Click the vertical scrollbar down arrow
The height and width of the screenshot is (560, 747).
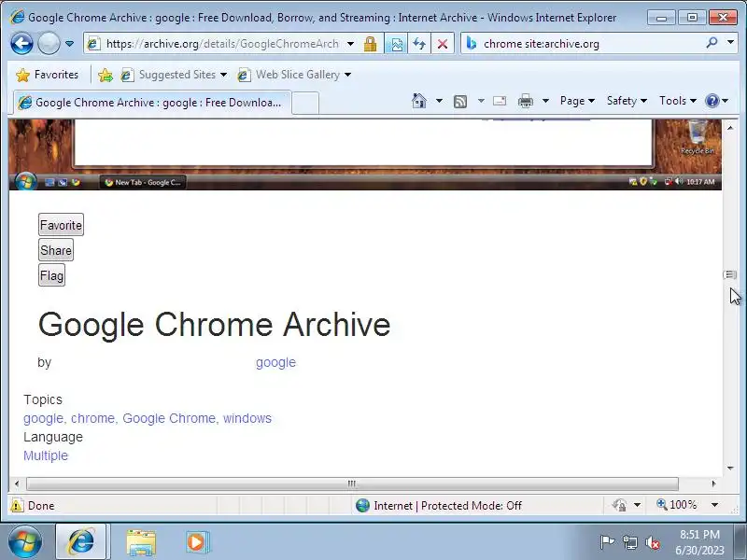730,469
